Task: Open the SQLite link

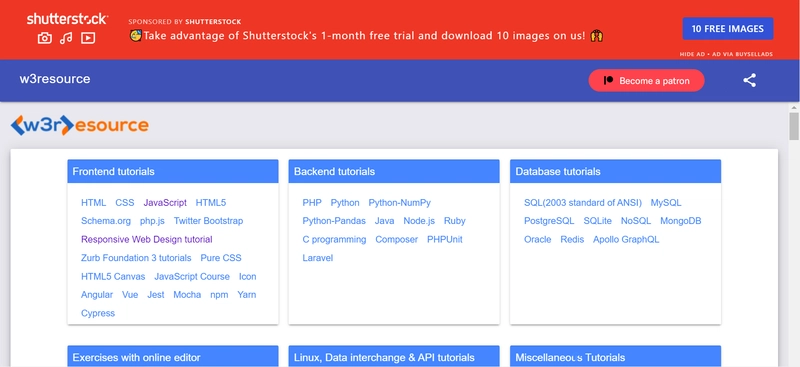Action: [597, 221]
